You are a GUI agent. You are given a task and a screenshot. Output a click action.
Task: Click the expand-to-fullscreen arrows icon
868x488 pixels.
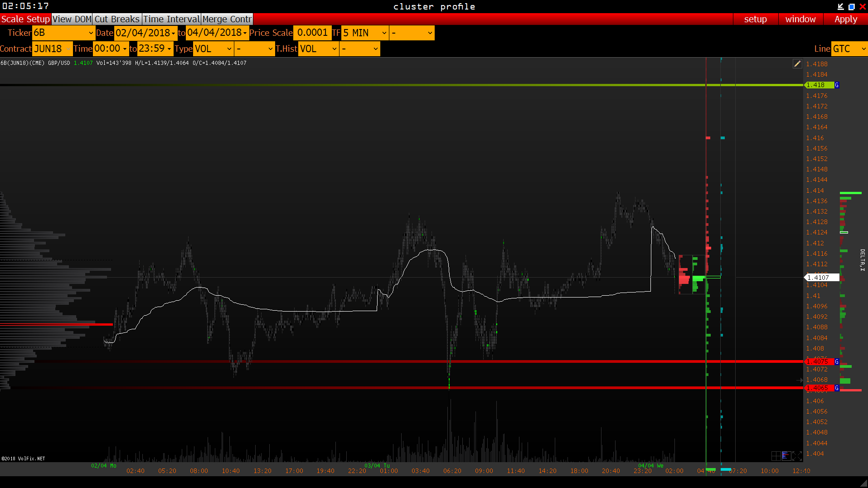797,455
